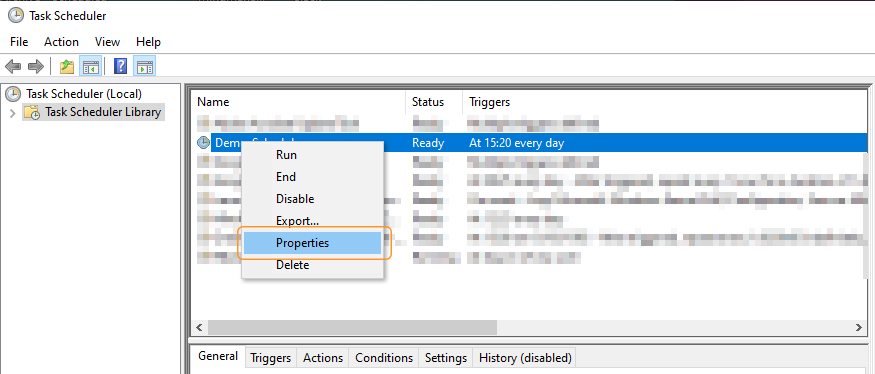
Task: Expand the Task Scheduler Library tree node
Action: (12, 113)
